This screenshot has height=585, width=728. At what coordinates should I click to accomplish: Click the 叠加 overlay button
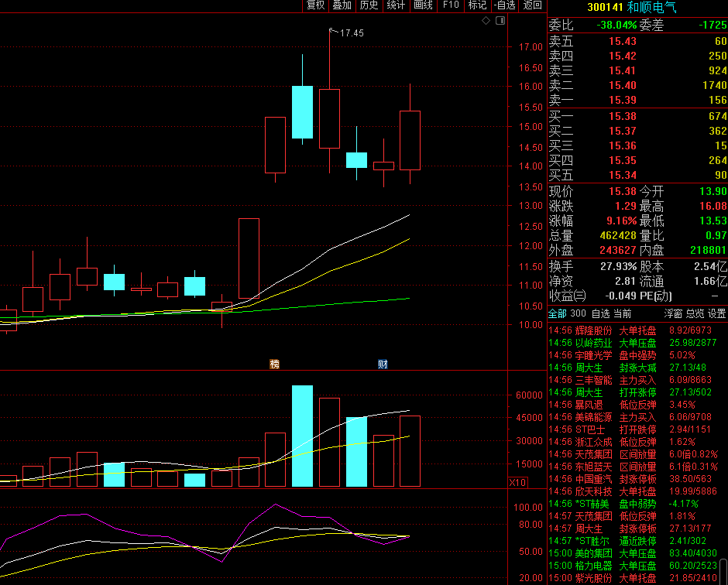[342, 5]
